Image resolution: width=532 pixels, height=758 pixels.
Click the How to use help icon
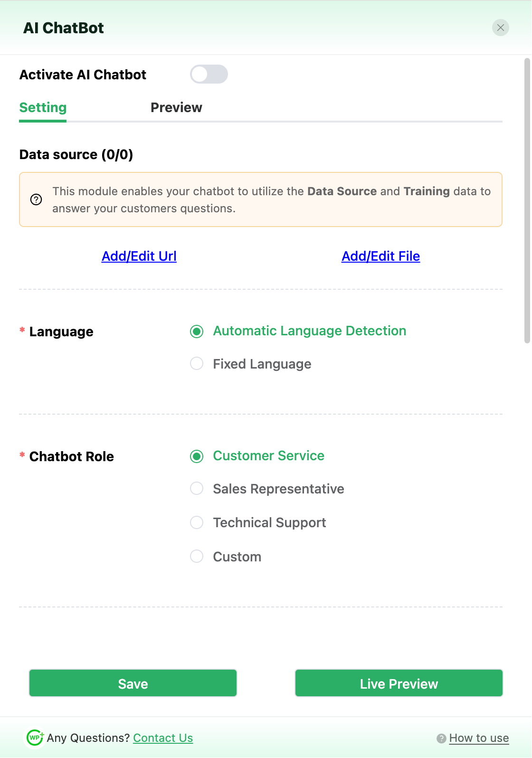click(441, 739)
